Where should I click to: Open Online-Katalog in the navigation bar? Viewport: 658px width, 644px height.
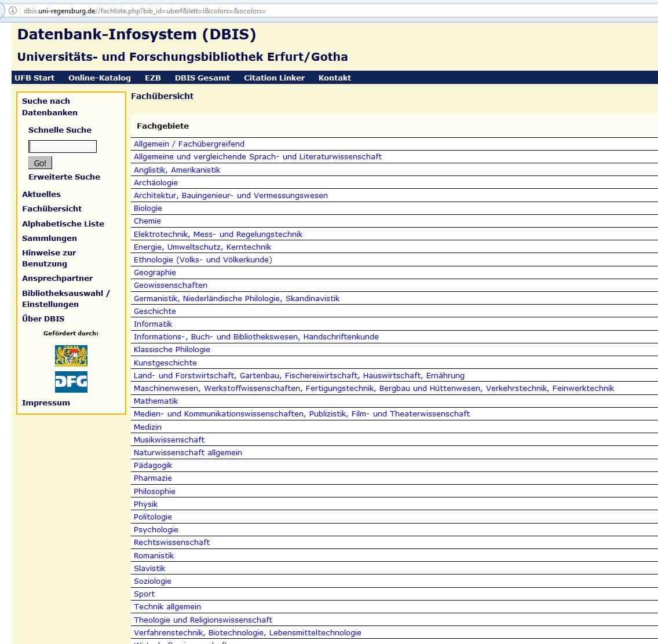click(x=99, y=78)
